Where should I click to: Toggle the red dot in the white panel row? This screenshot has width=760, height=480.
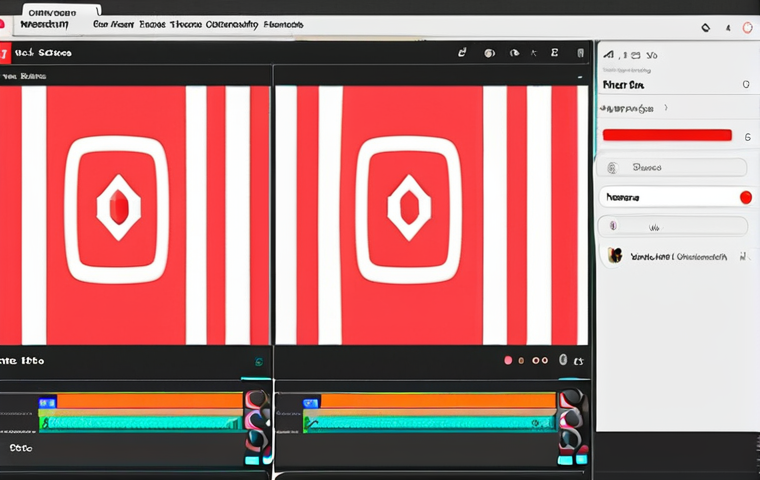(x=745, y=197)
